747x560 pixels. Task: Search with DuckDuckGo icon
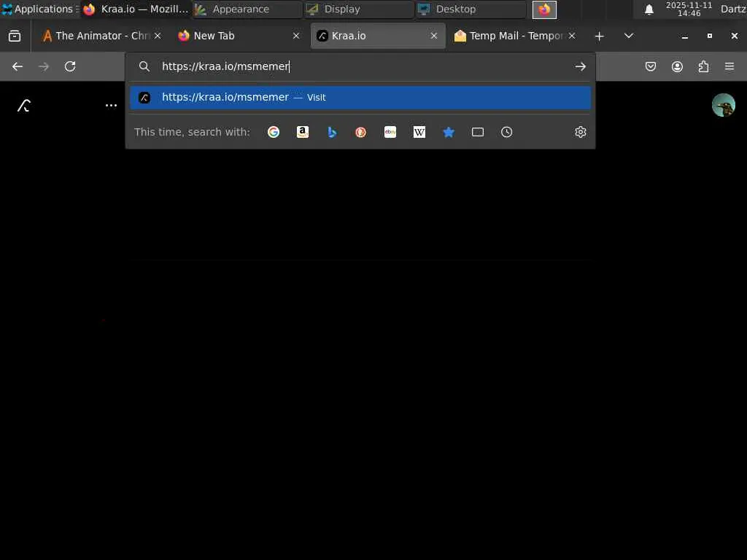click(x=360, y=132)
